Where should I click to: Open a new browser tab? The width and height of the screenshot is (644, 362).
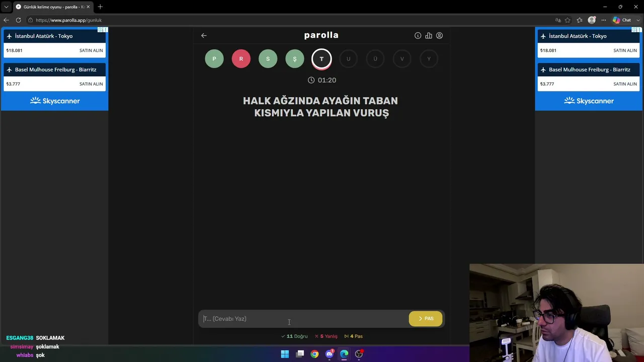pos(100,7)
